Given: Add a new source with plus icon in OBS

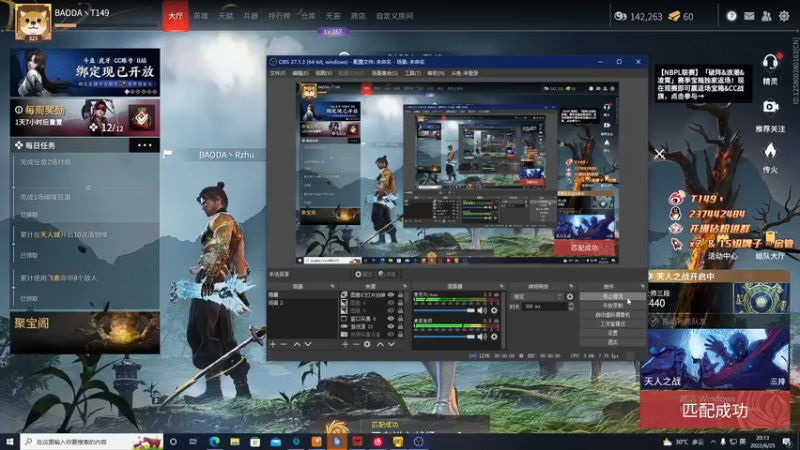Looking at the screenshot, I should [x=345, y=344].
